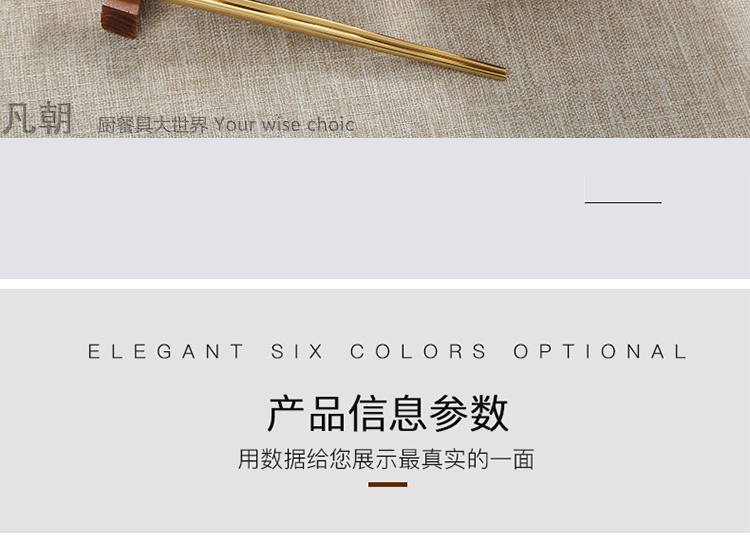Select the word OPTIONAL in the header
Image resolution: width=750 pixels, height=538 pixels.
coord(600,351)
